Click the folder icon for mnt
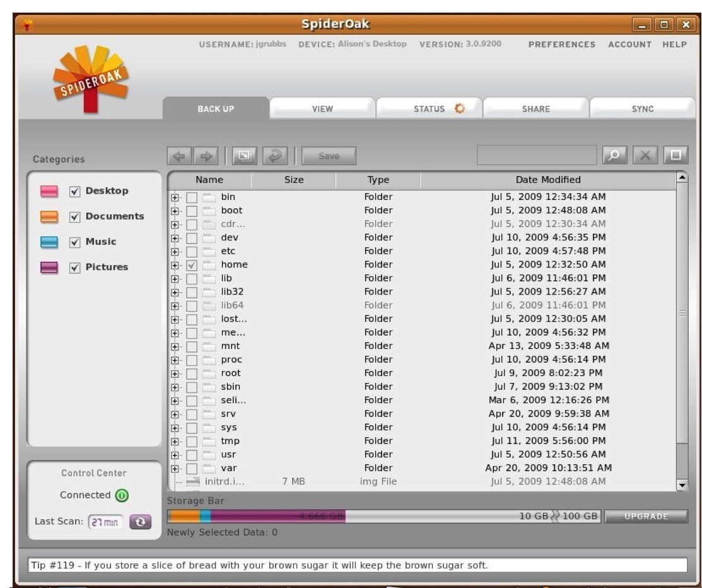702x588 pixels. click(x=209, y=346)
